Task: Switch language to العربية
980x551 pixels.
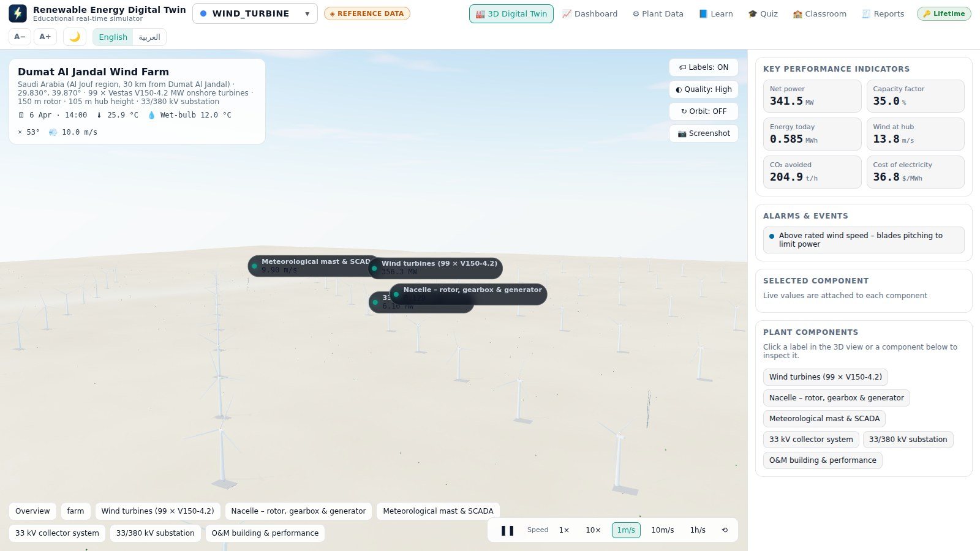Action: pos(149,37)
